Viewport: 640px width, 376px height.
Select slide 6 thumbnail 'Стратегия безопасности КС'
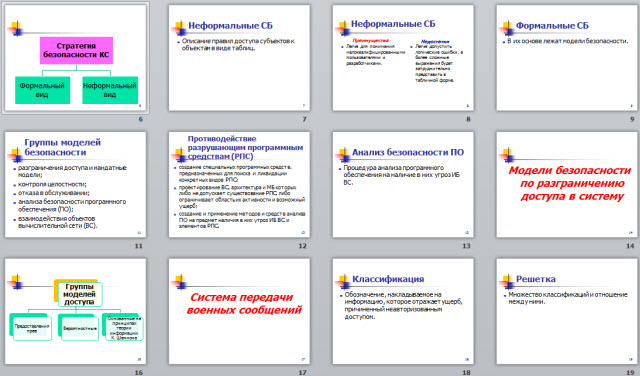76,58
